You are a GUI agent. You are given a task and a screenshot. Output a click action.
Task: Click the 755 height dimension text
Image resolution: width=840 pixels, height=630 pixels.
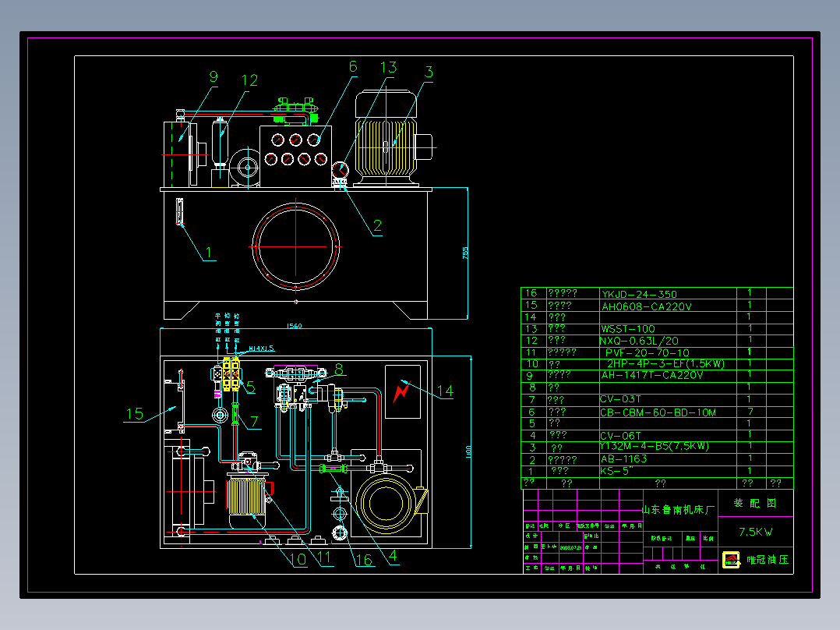coord(465,253)
